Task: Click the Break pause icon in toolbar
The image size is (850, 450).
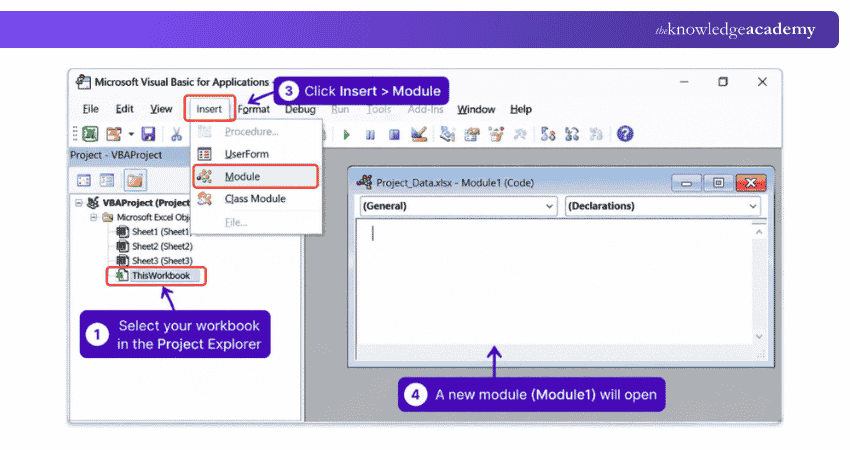Action: click(370, 134)
